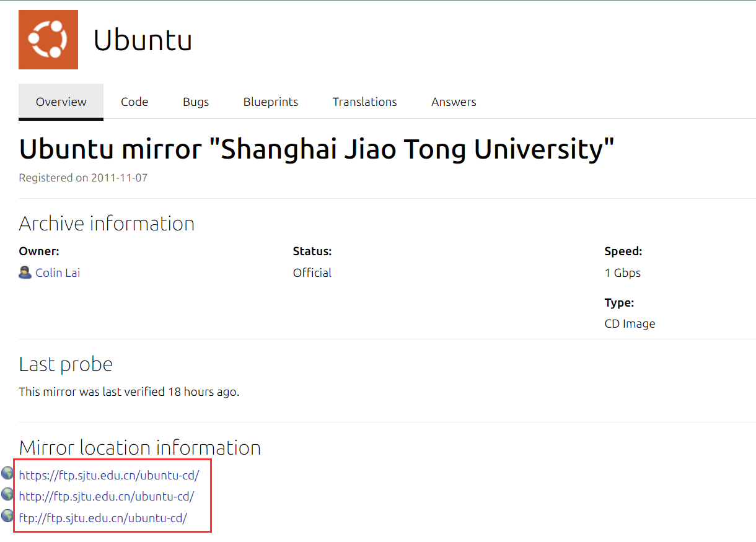
Task: Click the 'Official' status value
Action: pos(312,273)
